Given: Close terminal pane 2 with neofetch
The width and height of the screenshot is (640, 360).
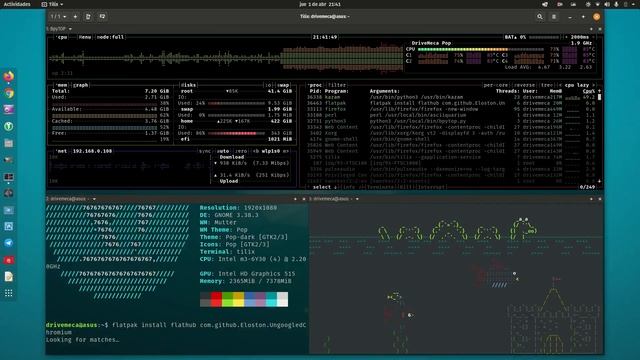Looking at the screenshot, I should [303, 199].
